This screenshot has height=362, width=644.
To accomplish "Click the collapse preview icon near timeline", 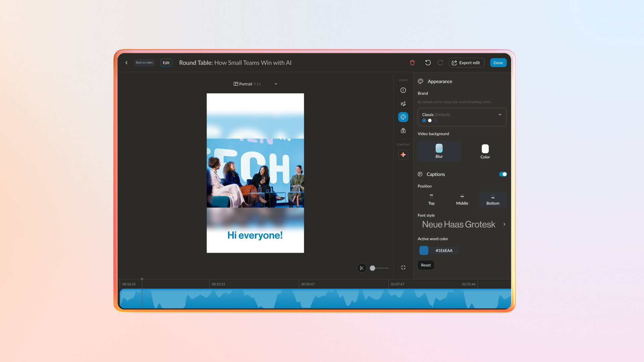I will pos(403,267).
